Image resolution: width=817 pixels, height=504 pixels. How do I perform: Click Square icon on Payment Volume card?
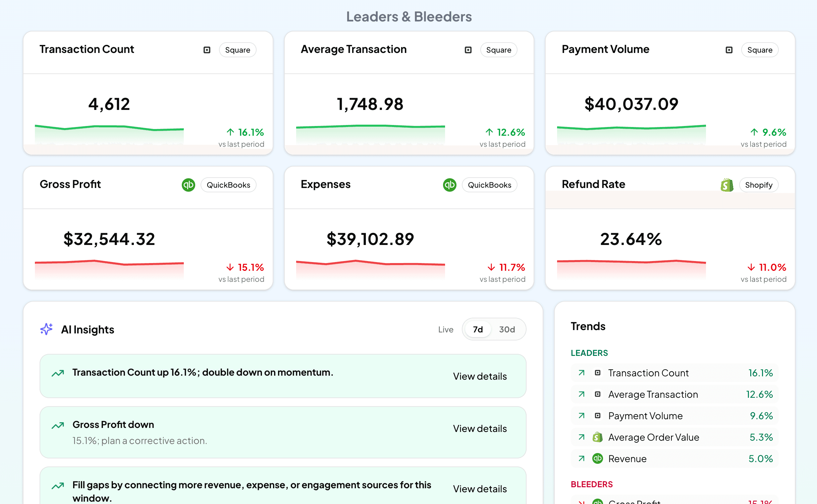click(x=729, y=50)
